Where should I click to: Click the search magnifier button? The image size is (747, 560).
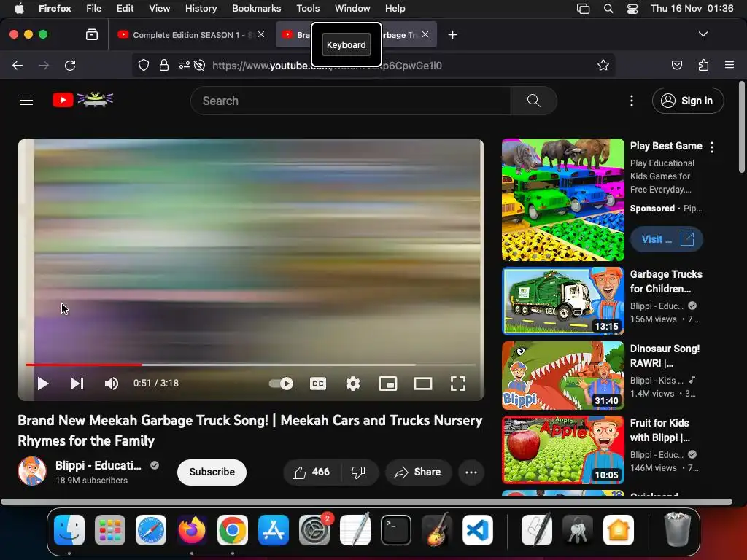pos(533,101)
